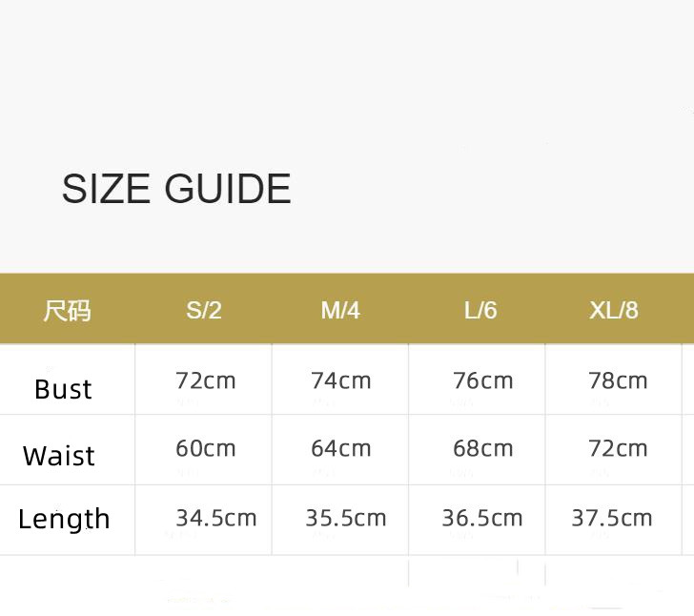Click the Bust row label

tap(63, 388)
